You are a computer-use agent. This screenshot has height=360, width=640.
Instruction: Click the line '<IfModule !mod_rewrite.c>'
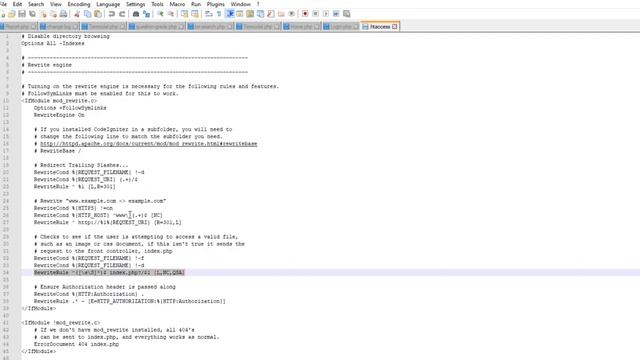click(61, 322)
